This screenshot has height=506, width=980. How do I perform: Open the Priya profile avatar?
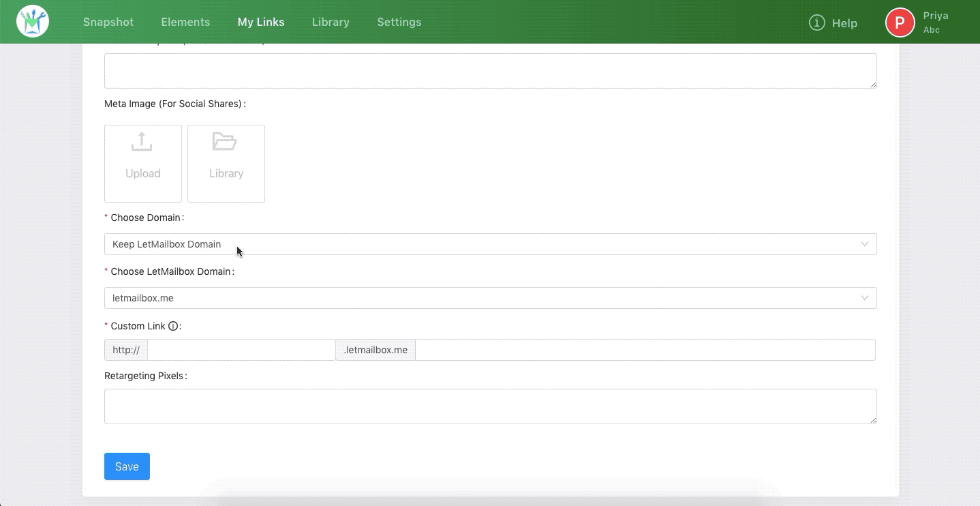(900, 22)
